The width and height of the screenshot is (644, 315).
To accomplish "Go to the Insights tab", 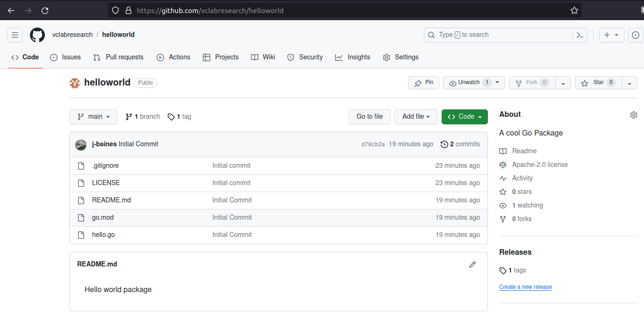I will tap(352, 57).
